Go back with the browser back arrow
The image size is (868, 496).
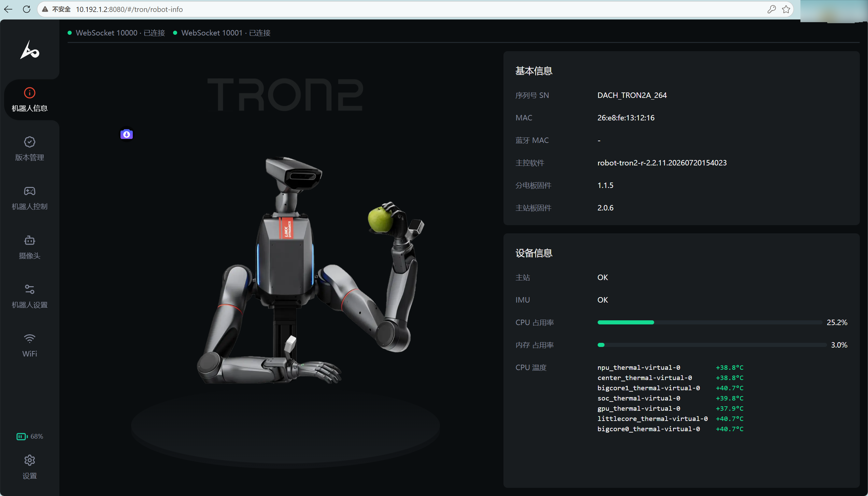pyautogui.click(x=8, y=9)
